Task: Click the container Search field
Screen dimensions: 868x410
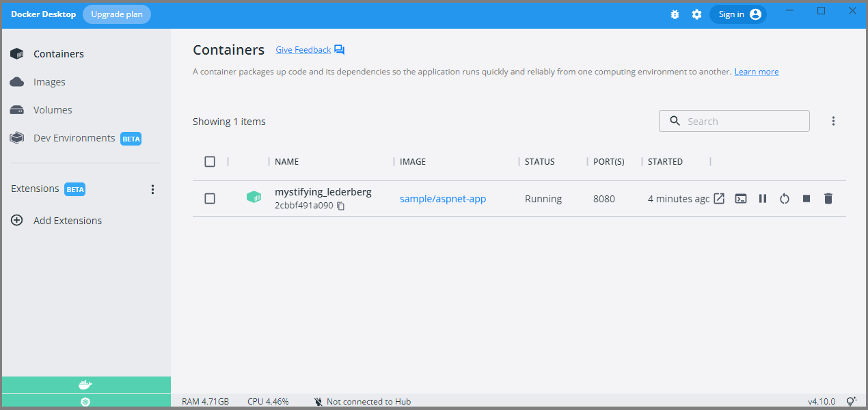Action: point(734,121)
